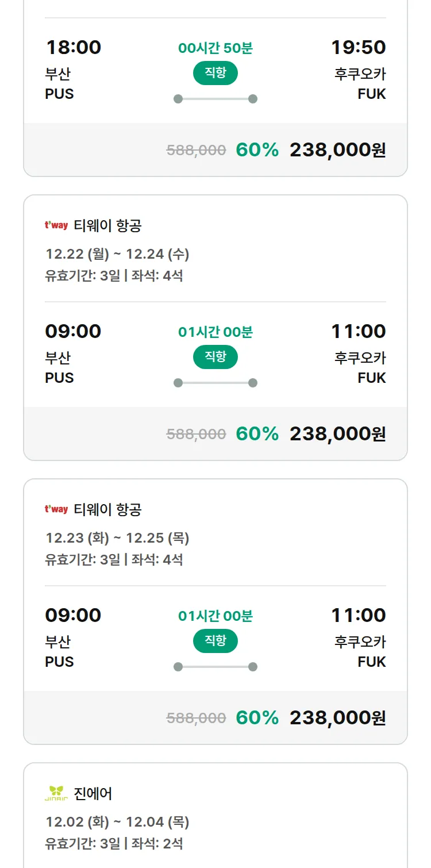Click the 12.22 (월) ~ 12.24 (수) date range

point(117,254)
